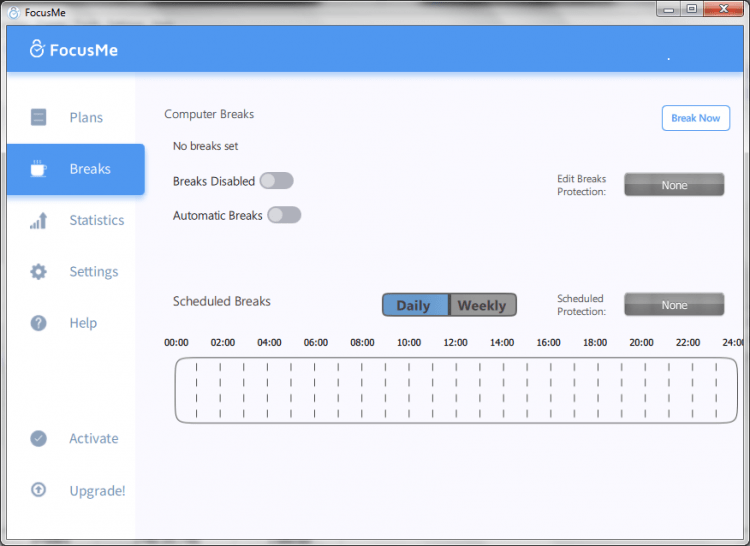Click the "No breaks set" text
Screen dimensions: 750x546
205,146
